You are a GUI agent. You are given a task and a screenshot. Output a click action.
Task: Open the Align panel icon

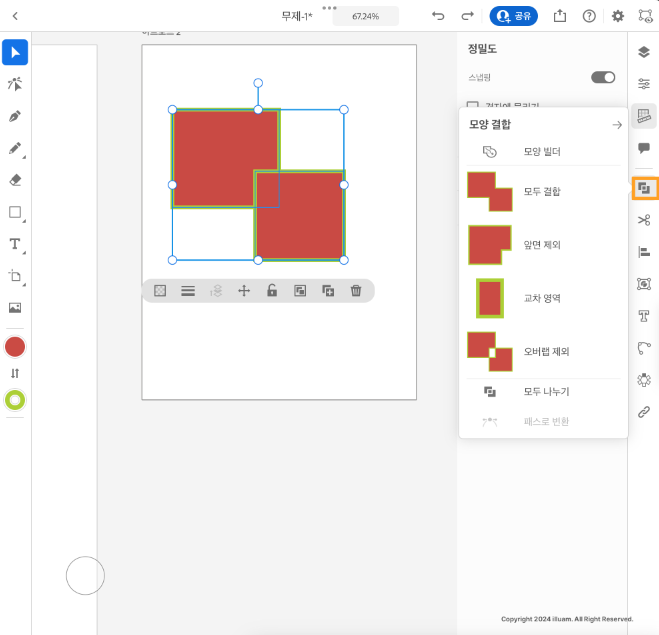coord(644,252)
